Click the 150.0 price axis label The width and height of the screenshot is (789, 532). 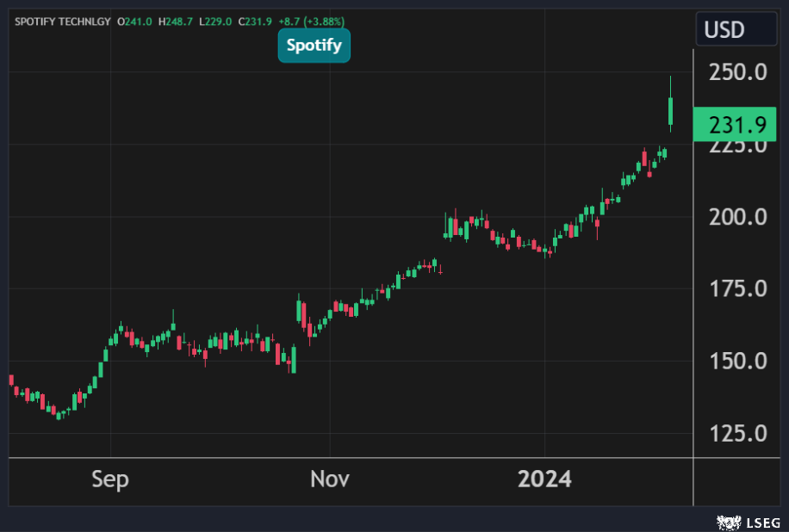click(x=736, y=361)
